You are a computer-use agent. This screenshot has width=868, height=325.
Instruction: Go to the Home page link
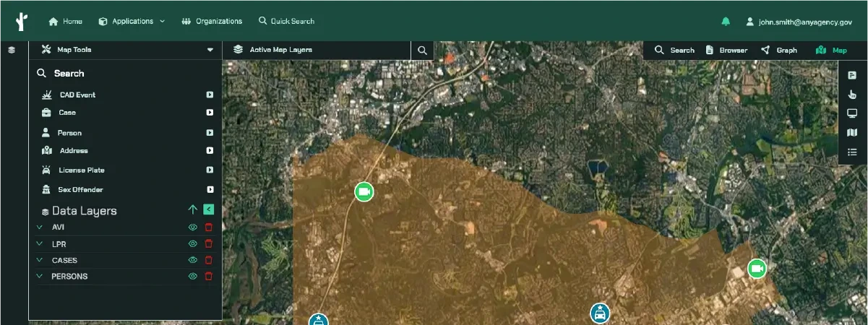[65, 22]
